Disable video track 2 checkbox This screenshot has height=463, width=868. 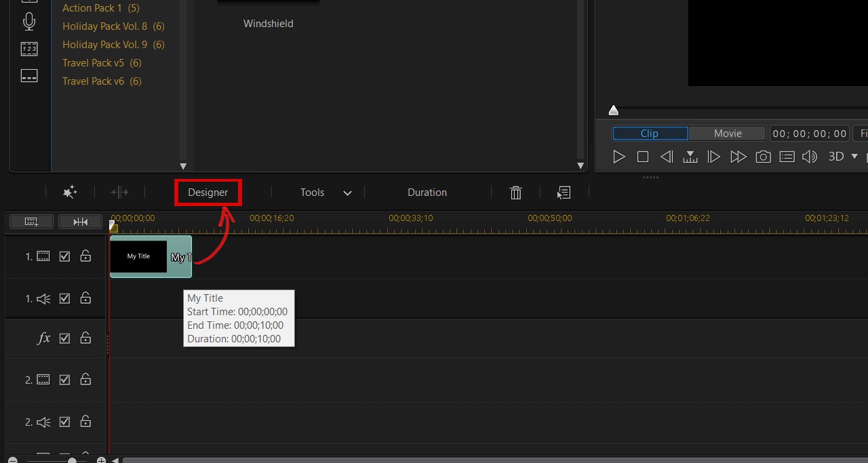tap(64, 380)
